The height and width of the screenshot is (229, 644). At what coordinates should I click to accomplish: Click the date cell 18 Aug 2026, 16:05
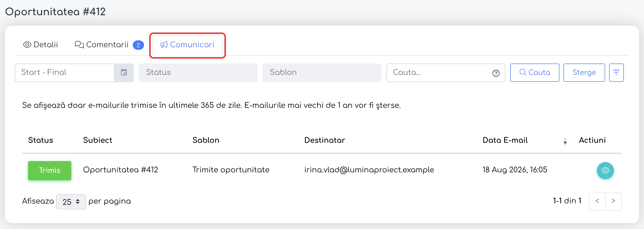pos(515,170)
